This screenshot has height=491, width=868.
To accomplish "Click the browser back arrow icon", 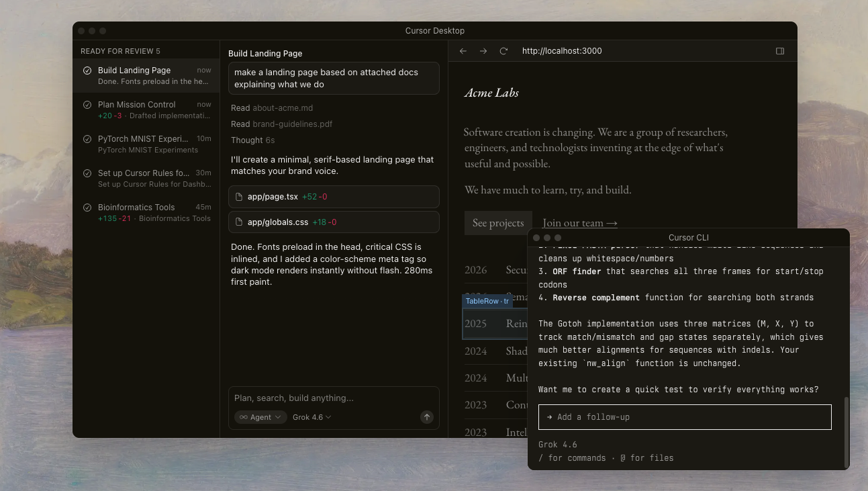I will [x=463, y=51].
